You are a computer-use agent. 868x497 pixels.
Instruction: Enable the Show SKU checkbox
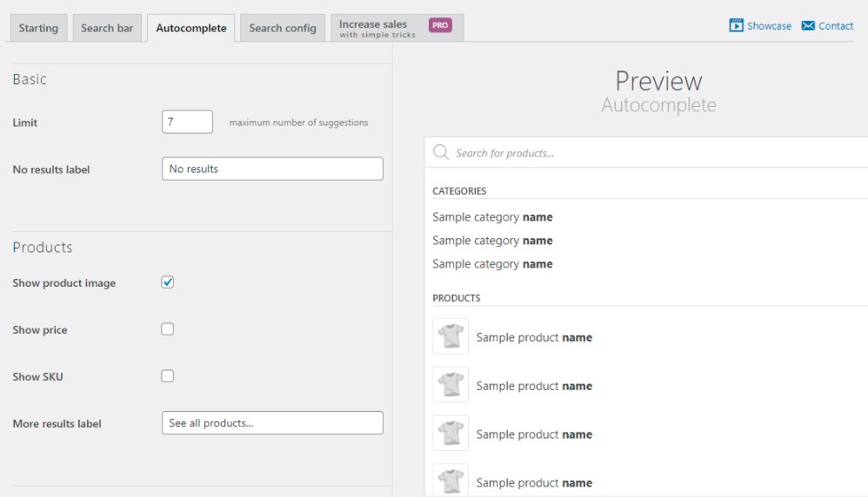pyautogui.click(x=168, y=376)
